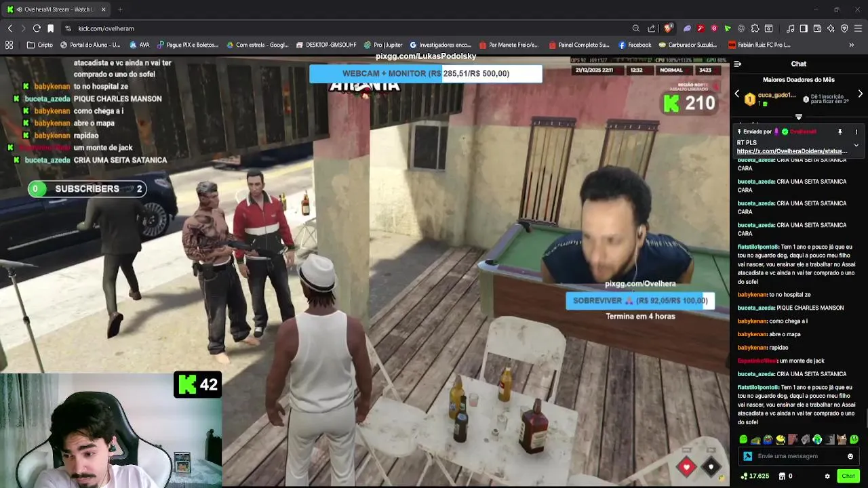Toggle the browser sidebar panel icon
This screenshot has width=868, height=488.
(x=804, y=28)
